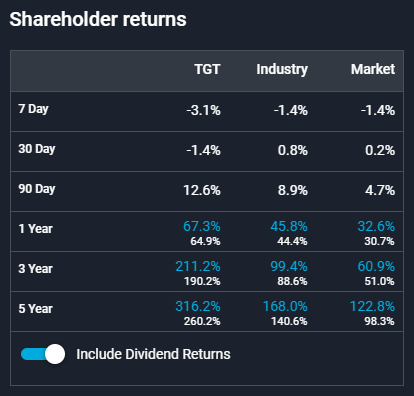The height and width of the screenshot is (396, 414).
Task: Click the 1 Year row label
Action: pyautogui.click(x=35, y=229)
